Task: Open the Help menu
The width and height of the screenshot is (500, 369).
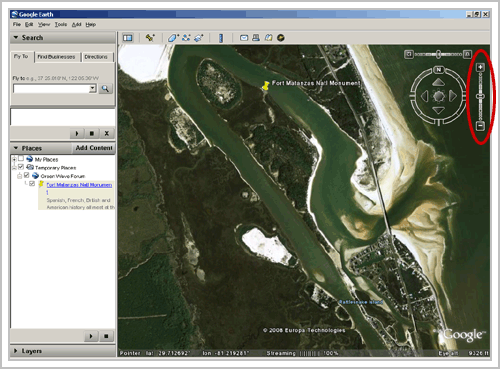Action: pos(91,24)
